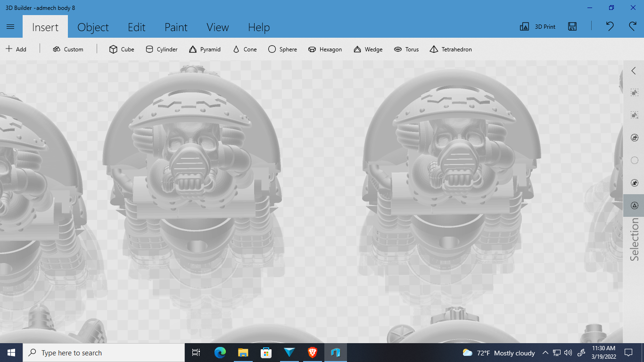The height and width of the screenshot is (362, 644).
Task: Click the Windows search field
Action: pos(104,353)
